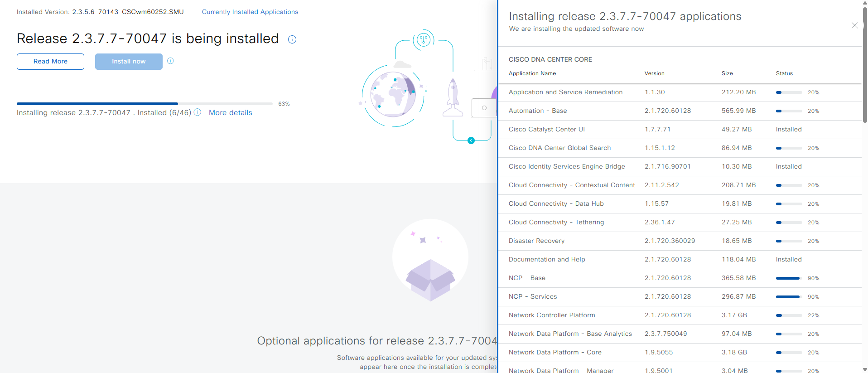Click Version column header

[x=654, y=73]
